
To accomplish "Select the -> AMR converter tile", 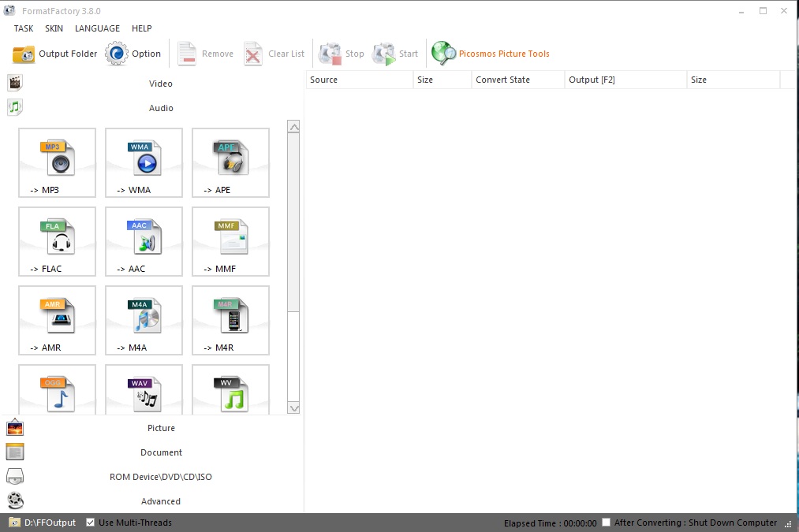I will tap(57, 320).
